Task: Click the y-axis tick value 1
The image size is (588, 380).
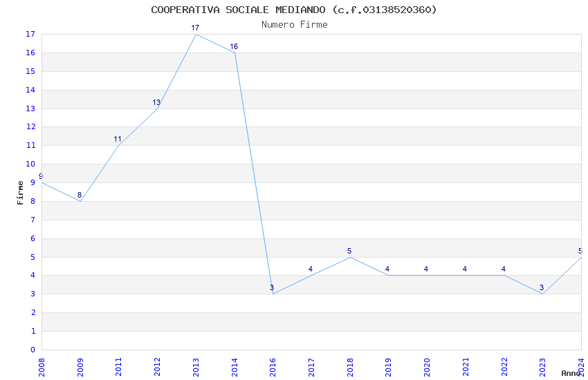Action: click(33, 331)
